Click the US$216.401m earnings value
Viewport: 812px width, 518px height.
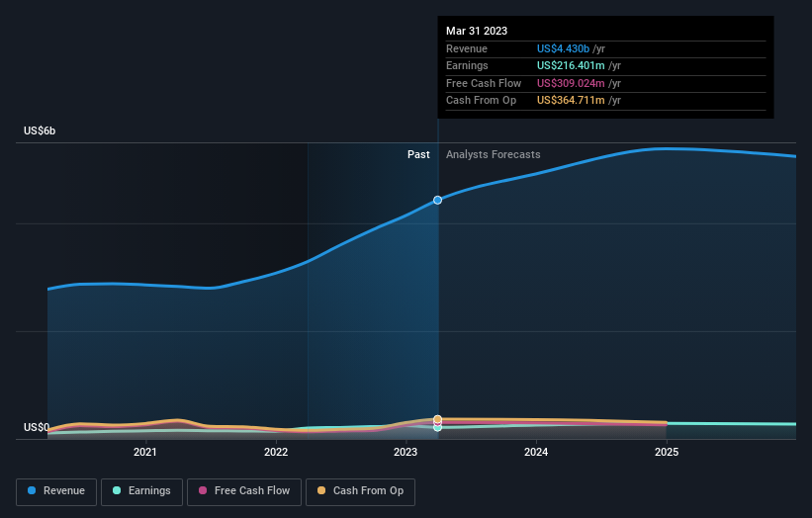[x=571, y=65]
